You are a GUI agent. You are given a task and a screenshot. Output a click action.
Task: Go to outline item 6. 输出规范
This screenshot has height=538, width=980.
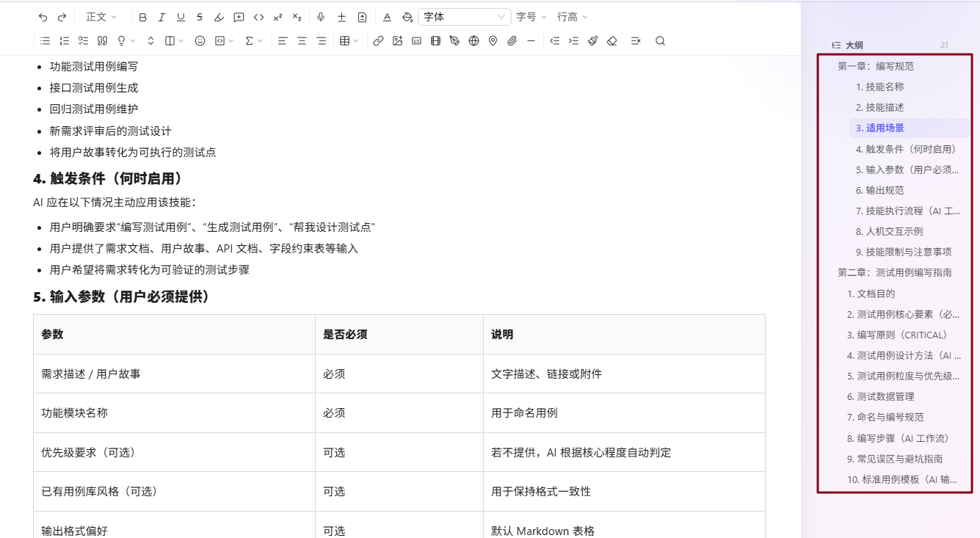point(879,190)
